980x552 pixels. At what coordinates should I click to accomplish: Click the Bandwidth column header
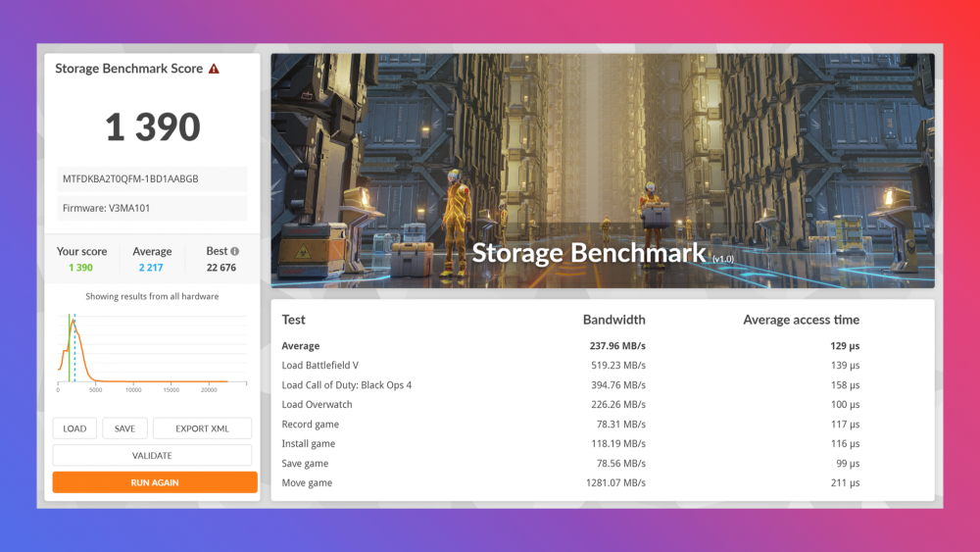[x=613, y=320]
